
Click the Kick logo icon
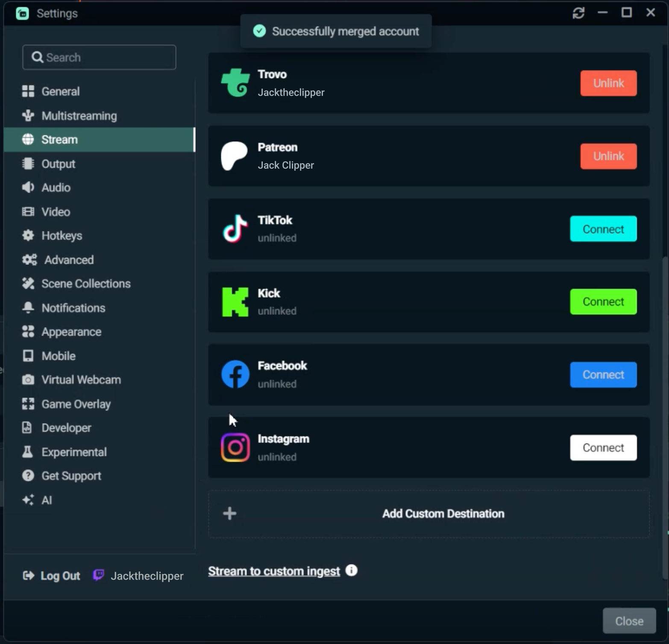(x=235, y=302)
